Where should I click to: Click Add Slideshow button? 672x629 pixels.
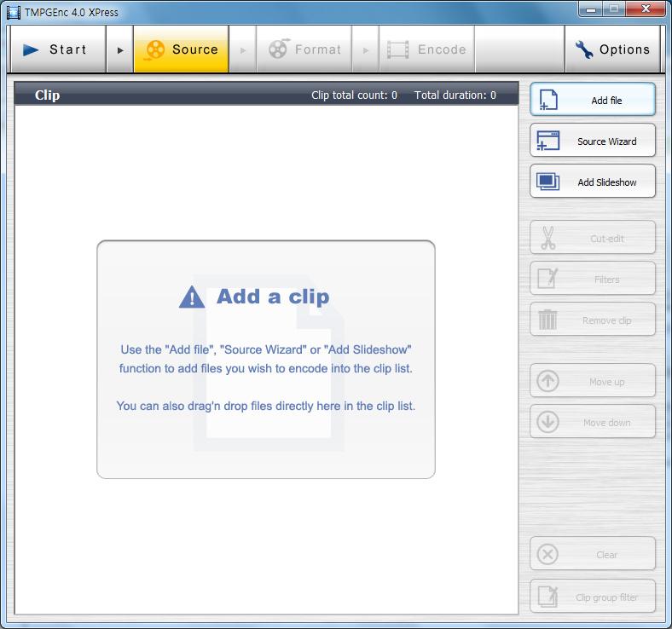click(593, 182)
